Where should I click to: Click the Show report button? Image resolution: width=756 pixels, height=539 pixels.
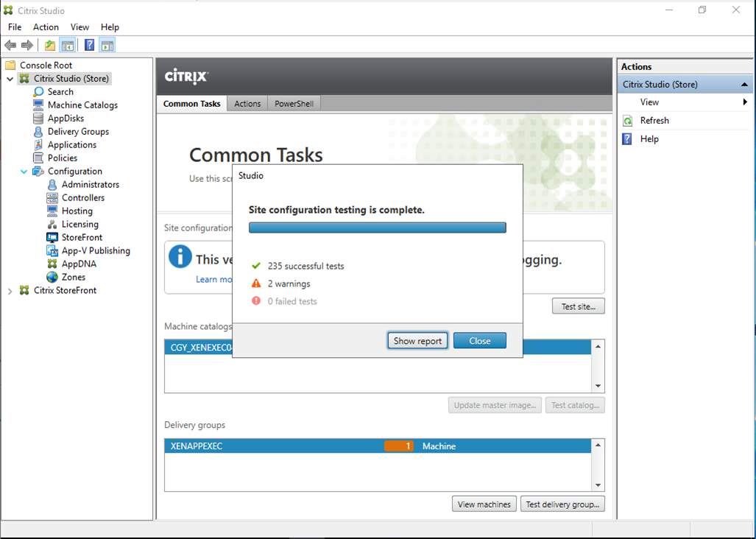coord(417,341)
